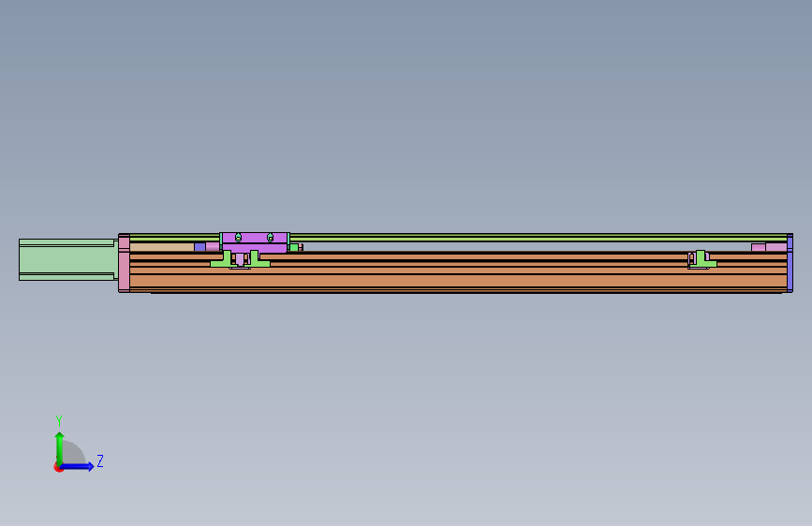
Task: Click the green Y axis arrow of the triad
Action: (x=59, y=448)
